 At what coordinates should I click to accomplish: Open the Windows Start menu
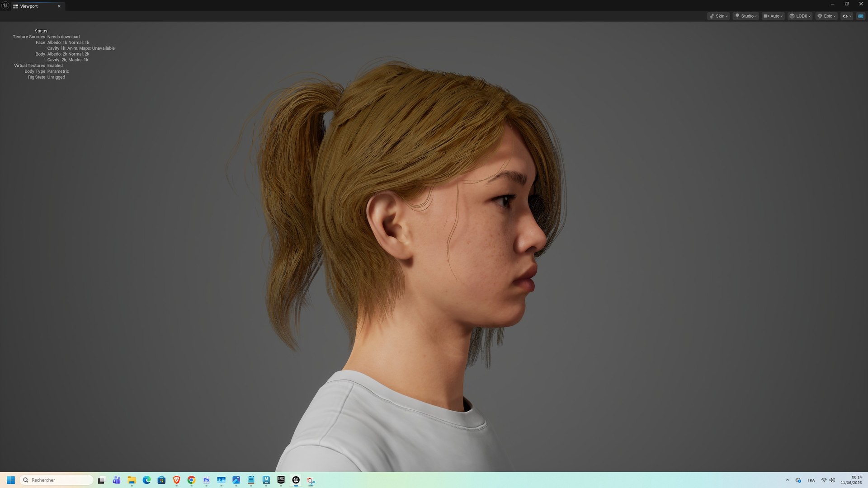11,480
